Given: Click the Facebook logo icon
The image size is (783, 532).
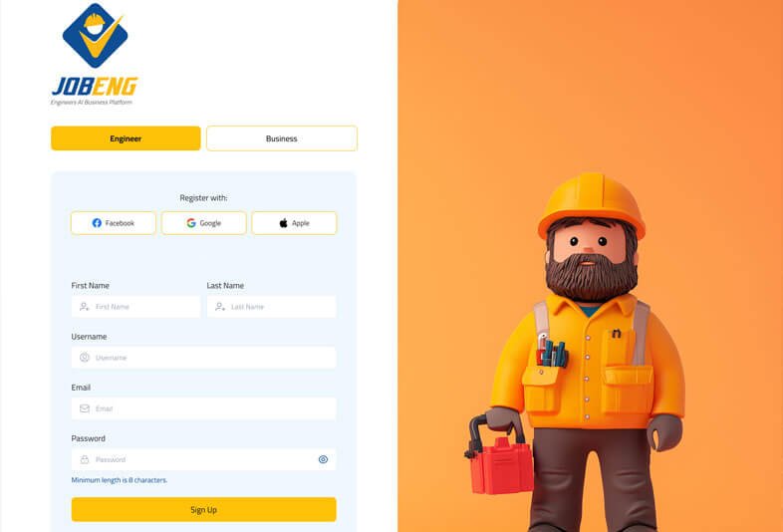Looking at the screenshot, I should 97,223.
